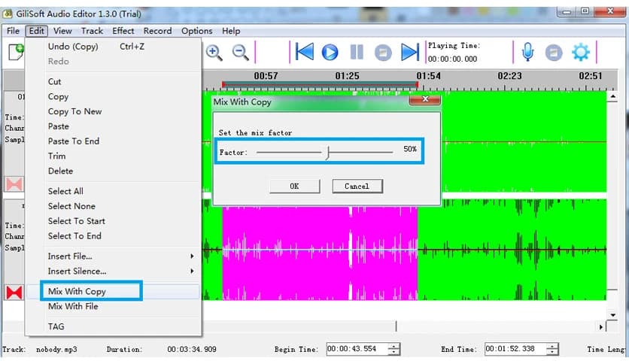Choose Copy To New
The width and height of the screenshot is (629, 364).
pos(113,111)
